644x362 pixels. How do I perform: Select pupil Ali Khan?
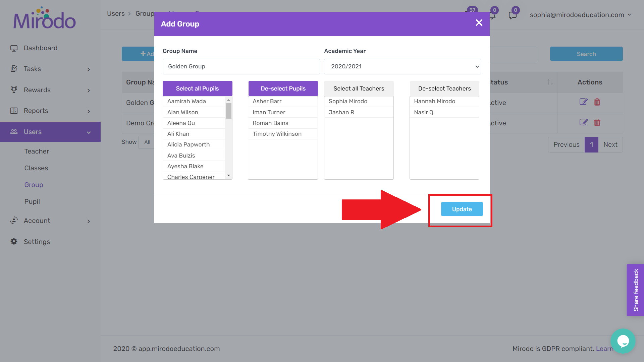[x=194, y=134]
